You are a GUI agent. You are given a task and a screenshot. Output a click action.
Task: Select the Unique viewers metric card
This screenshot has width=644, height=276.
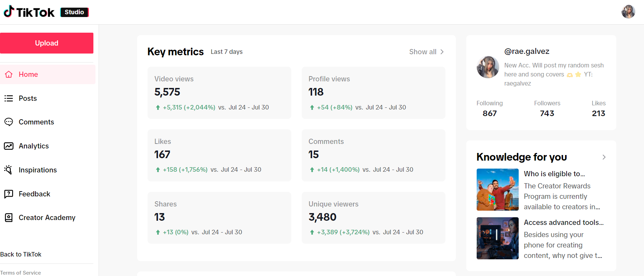click(373, 218)
